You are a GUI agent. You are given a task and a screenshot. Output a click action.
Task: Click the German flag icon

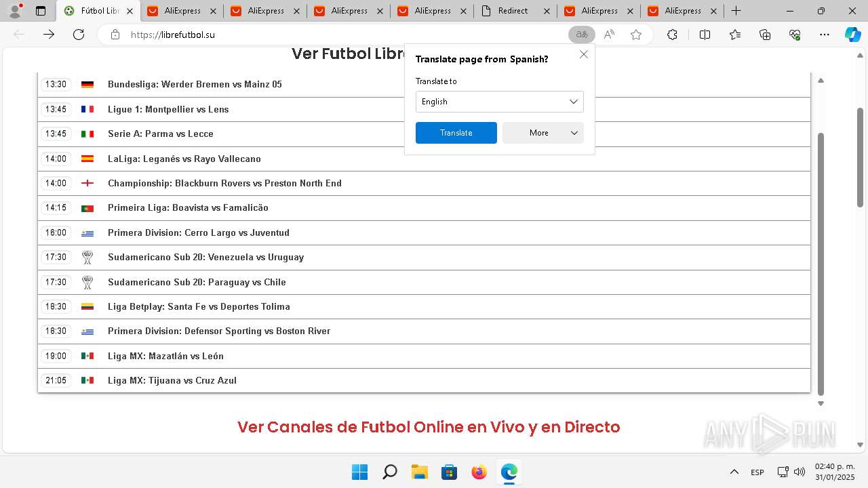(x=87, y=85)
